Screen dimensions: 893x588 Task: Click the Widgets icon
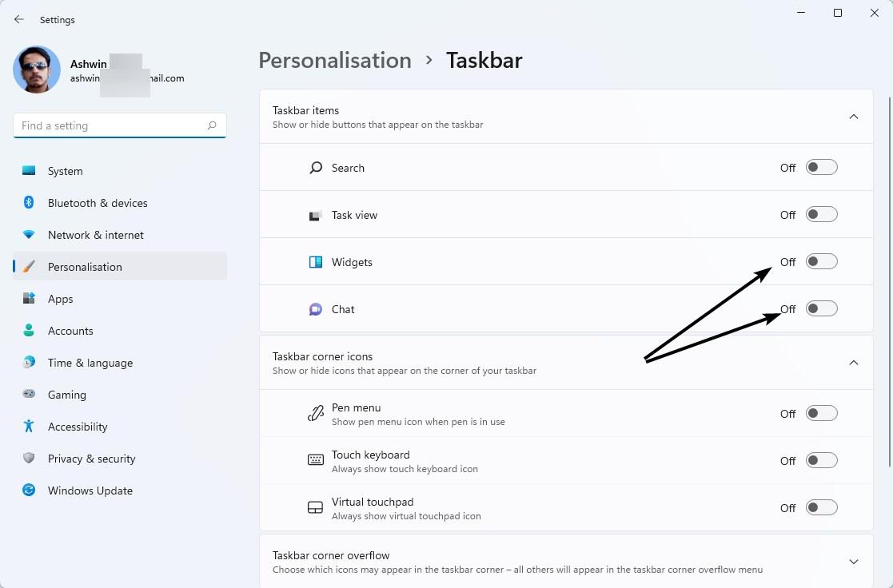pos(316,262)
